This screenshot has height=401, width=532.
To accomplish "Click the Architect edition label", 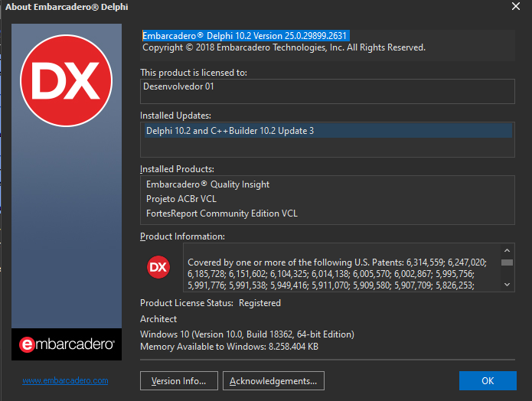I will [158, 319].
